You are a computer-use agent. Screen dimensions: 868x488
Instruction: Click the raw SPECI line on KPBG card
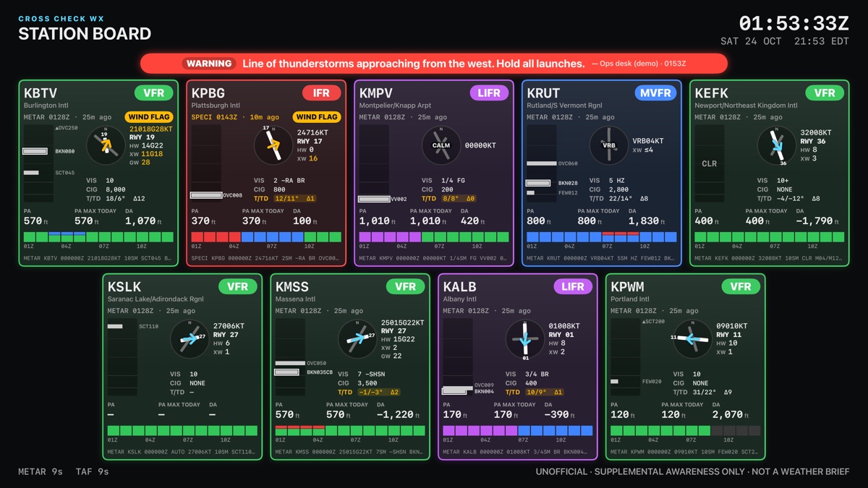coord(266,258)
